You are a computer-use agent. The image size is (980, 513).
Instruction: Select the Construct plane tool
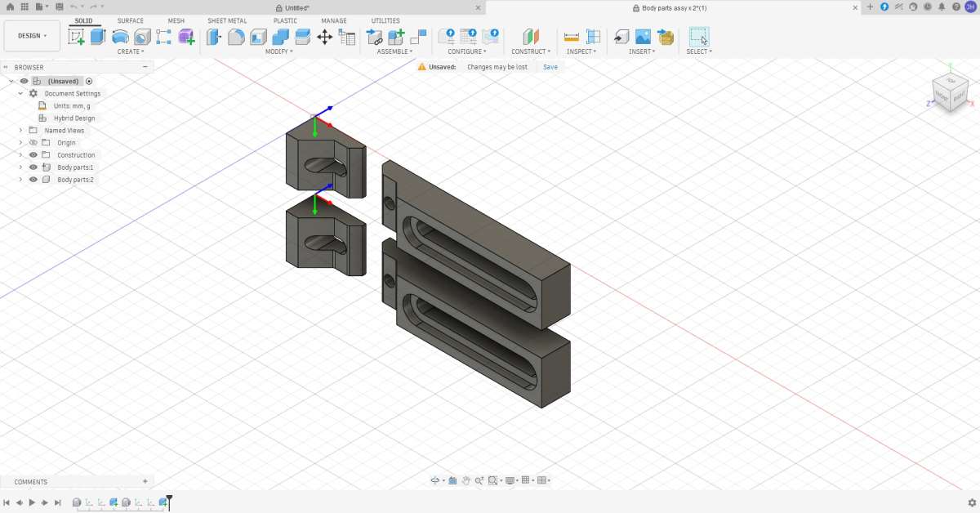click(532, 37)
